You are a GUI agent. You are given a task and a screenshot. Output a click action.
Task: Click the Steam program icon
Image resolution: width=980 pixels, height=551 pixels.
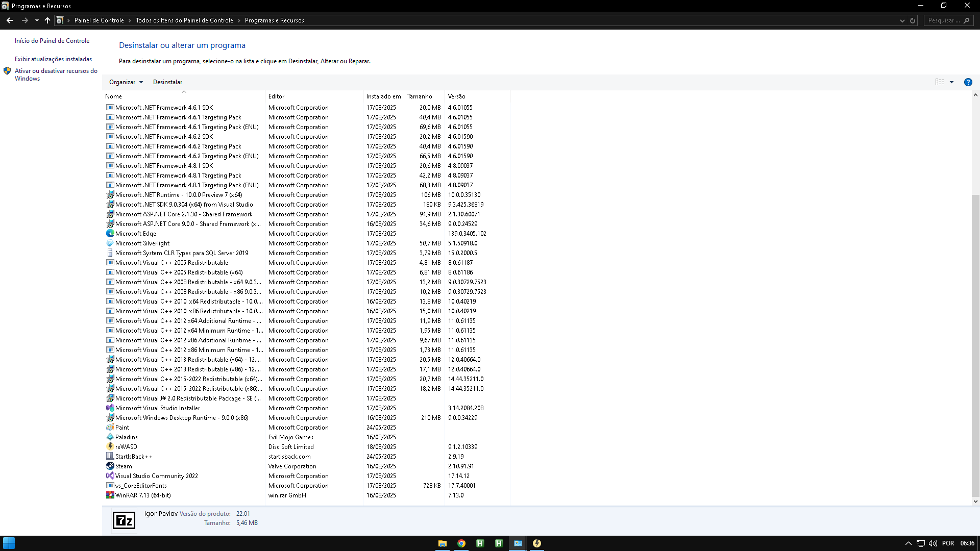(110, 466)
